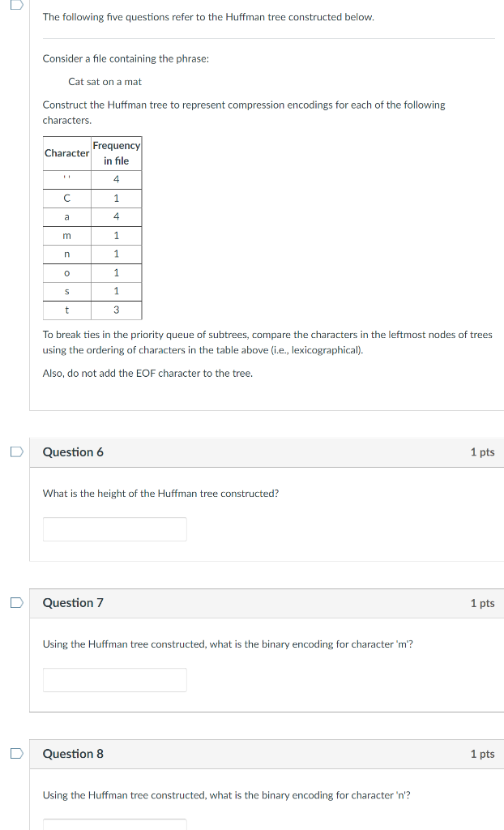Select the Character column header cell
The image size is (504, 830).
click(66, 153)
